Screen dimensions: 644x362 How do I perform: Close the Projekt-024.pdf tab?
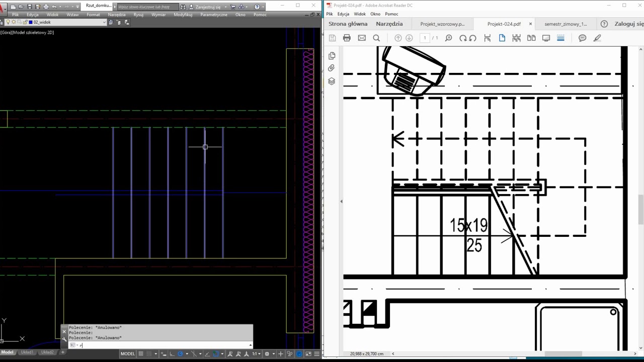(530, 24)
